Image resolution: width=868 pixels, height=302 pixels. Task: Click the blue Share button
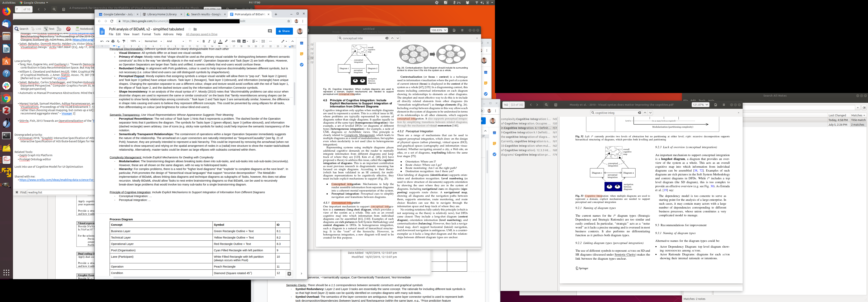(284, 31)
